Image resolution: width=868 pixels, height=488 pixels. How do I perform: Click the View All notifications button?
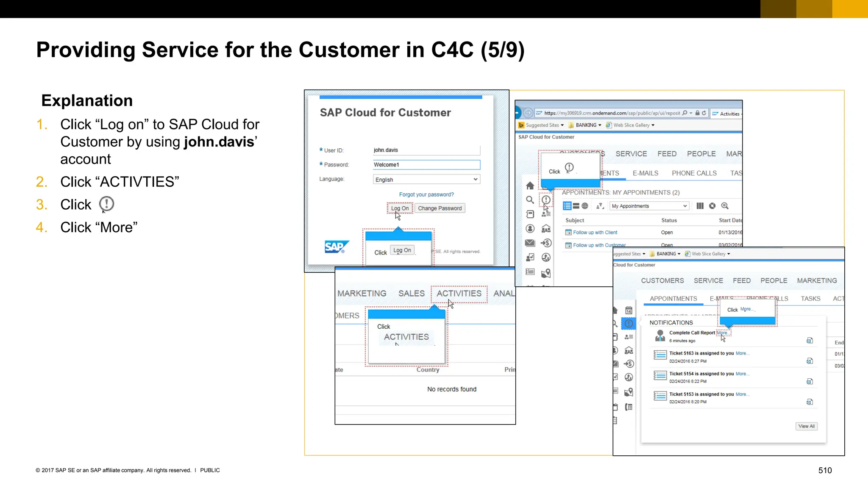point(806,426)
